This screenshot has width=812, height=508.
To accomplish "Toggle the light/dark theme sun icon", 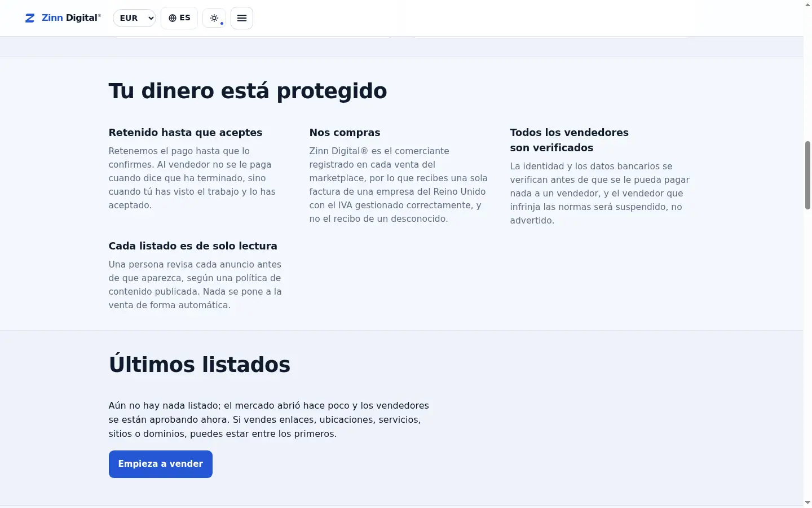I will coord(214,18).
